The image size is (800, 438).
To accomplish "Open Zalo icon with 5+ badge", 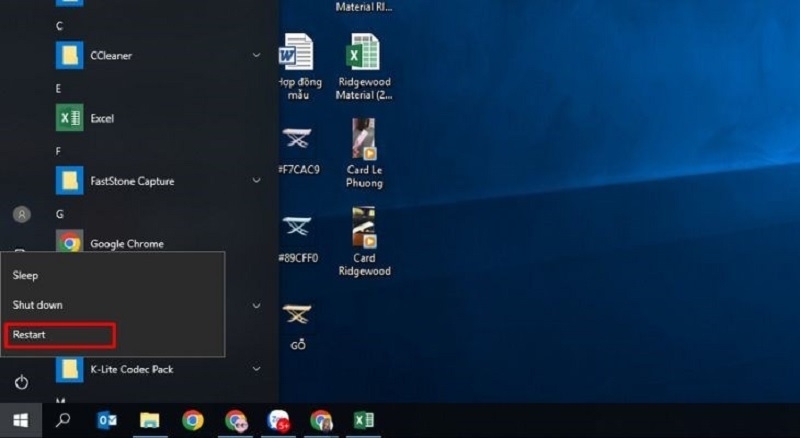I will pyautogui.click(x=279, y=421).
